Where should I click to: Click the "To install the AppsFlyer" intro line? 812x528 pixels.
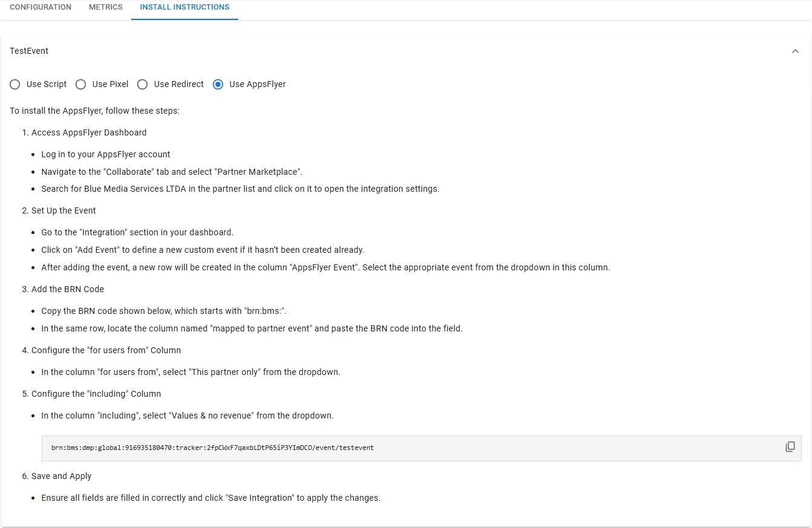coord(95,111)
